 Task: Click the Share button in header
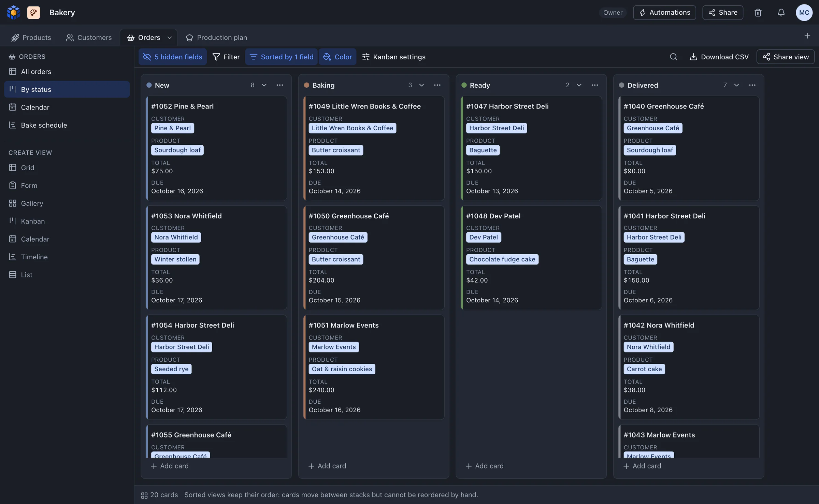pos(723,13)
